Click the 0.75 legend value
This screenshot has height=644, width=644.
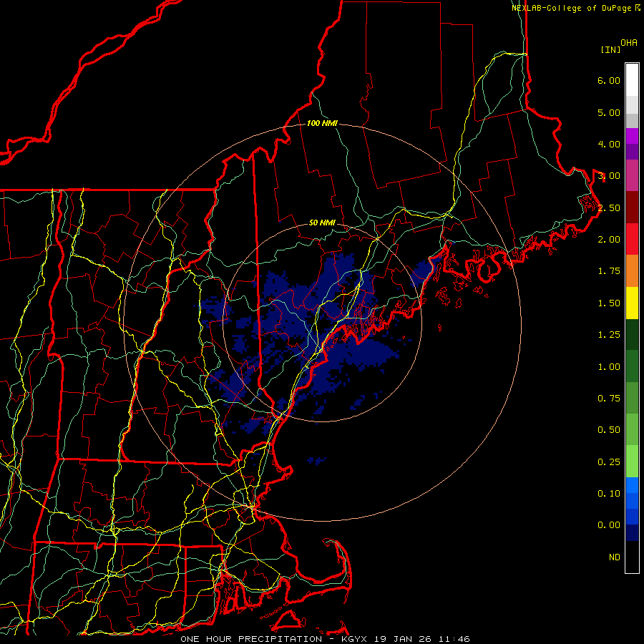point(609,399)
